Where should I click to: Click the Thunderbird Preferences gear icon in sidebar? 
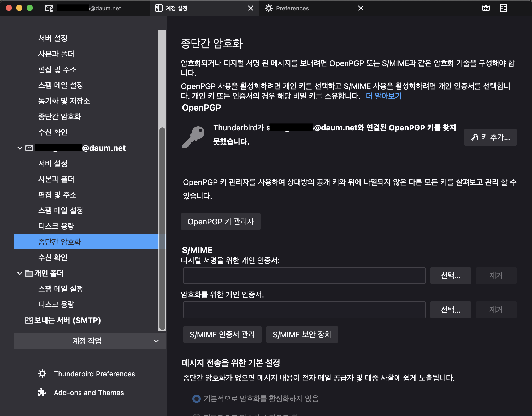click(x=42, y=373)
